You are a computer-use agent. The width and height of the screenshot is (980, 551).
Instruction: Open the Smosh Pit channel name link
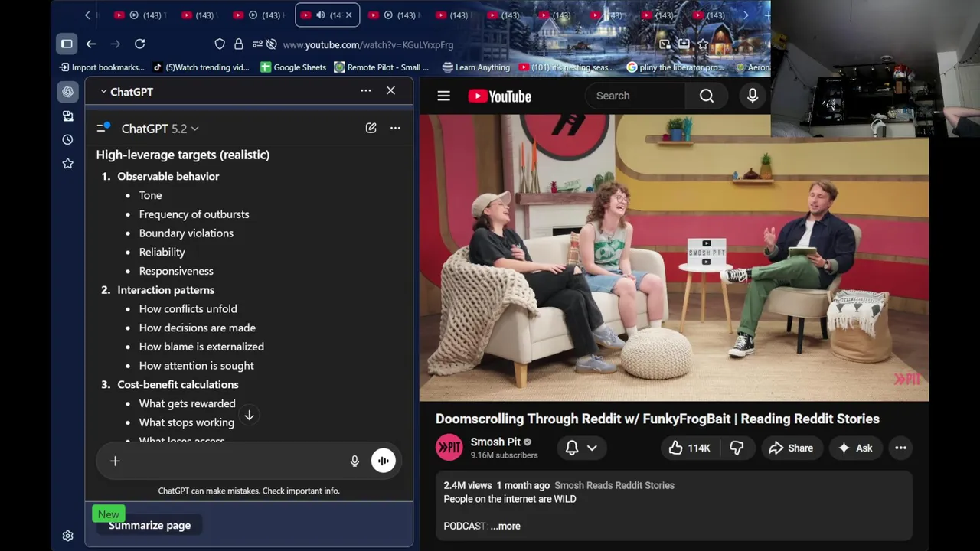495,442
